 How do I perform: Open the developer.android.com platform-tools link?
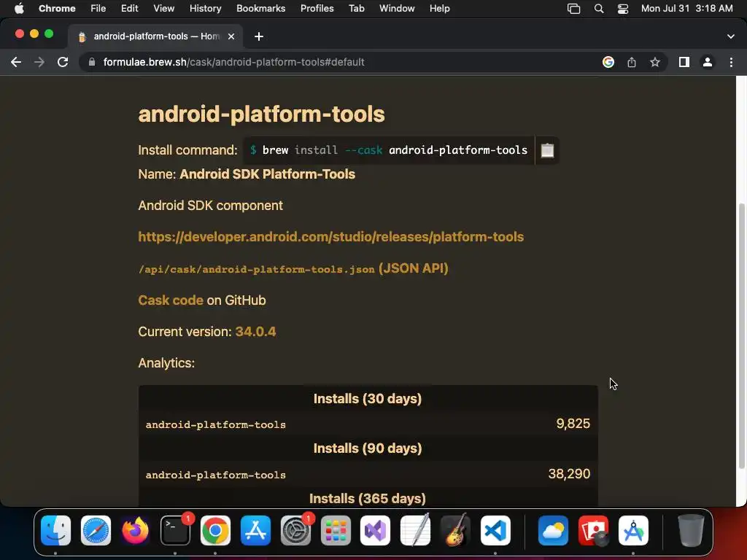[x=330, y=237]
